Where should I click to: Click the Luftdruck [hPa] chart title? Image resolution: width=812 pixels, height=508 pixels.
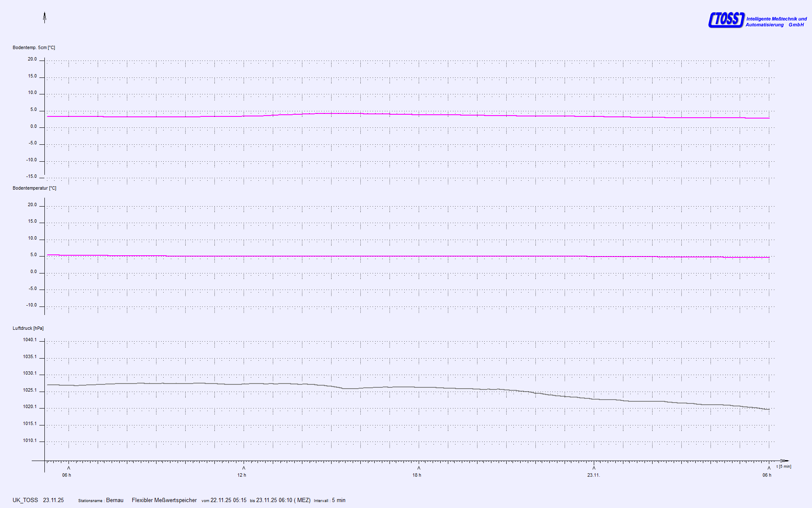click(x=28, y=329)
